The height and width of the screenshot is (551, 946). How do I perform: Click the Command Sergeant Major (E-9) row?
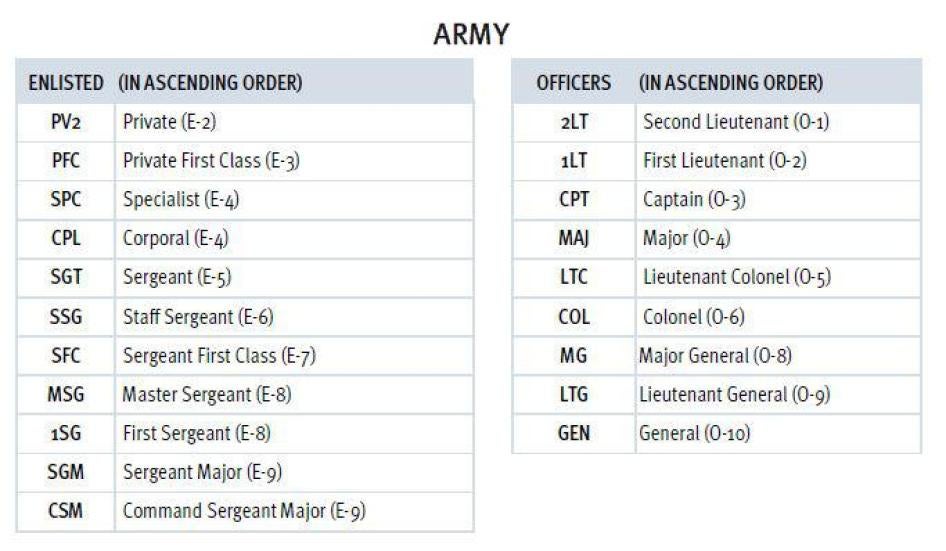click(x=243, y=511)
